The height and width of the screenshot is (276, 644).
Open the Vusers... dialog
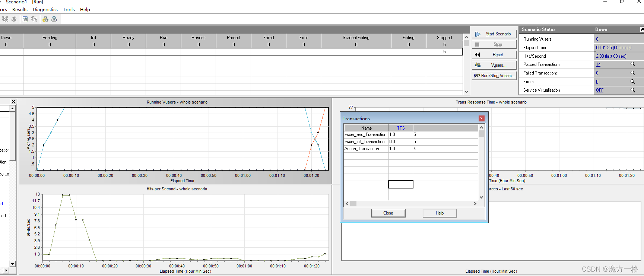pos(494,65)
